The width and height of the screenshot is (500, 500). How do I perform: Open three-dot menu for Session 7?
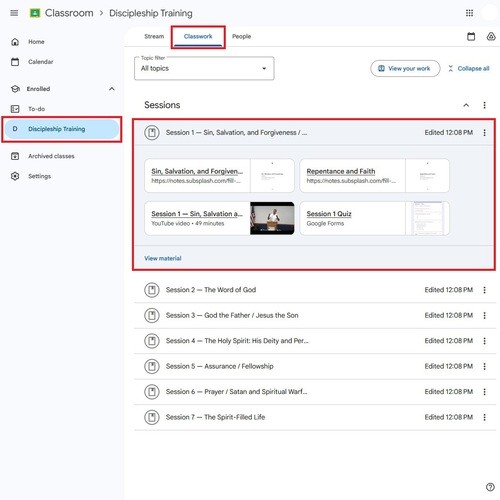tap(484, 417)
